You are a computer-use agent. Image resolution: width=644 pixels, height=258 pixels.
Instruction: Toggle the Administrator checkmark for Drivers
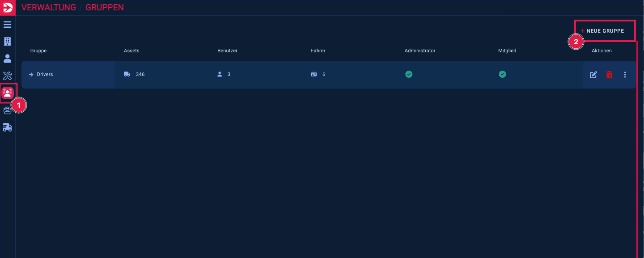409,74
